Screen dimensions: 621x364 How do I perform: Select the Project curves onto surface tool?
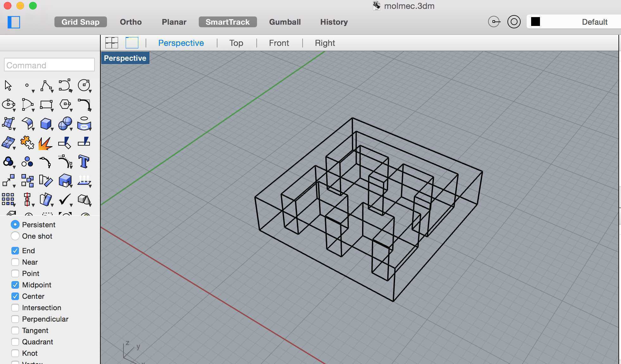84,123
